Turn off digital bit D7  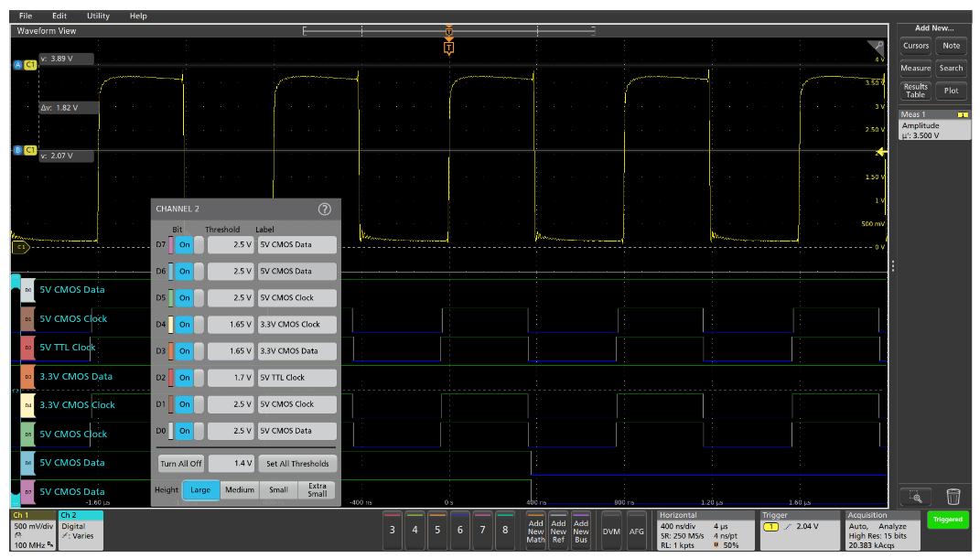[x=186, y=243]
